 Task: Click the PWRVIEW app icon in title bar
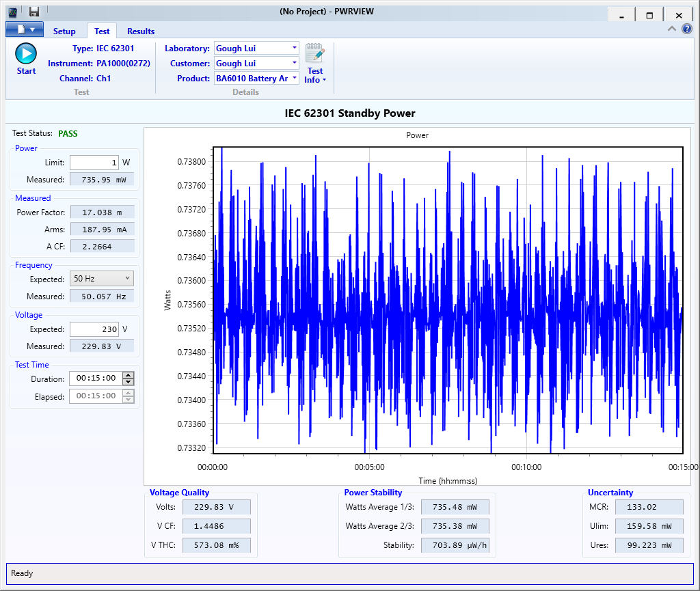[12, 12]
